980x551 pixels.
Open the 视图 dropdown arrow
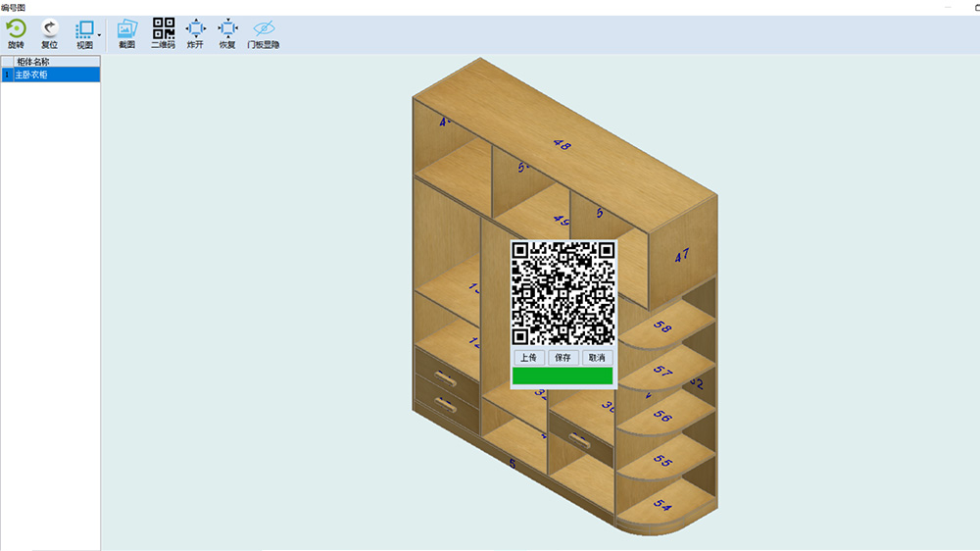point(99,35)
